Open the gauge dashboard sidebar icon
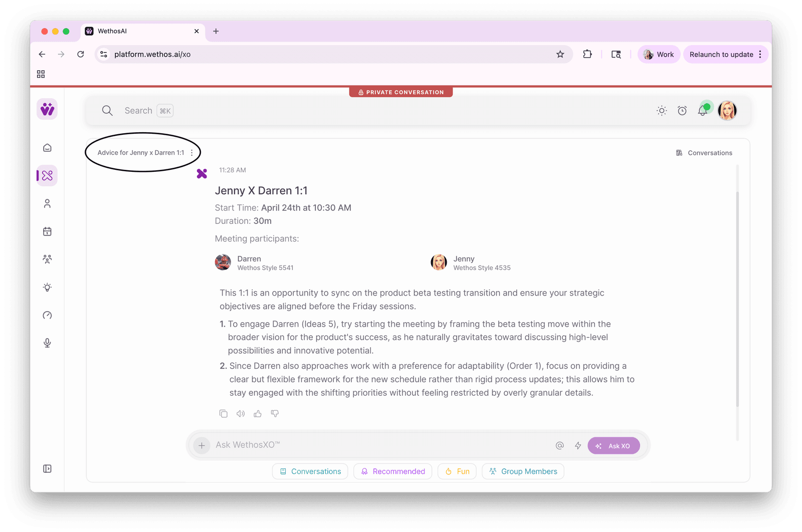Screen dimensions: 802x532 point(47,315)
